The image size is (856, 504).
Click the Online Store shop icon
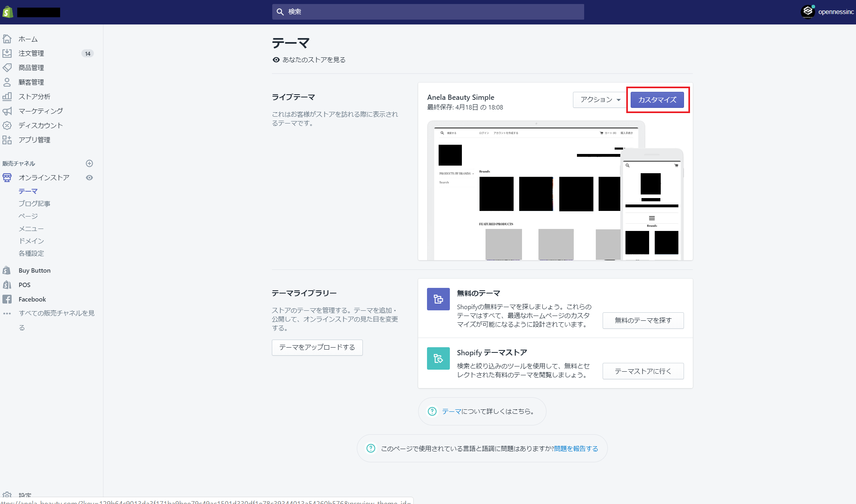(7, 178)
